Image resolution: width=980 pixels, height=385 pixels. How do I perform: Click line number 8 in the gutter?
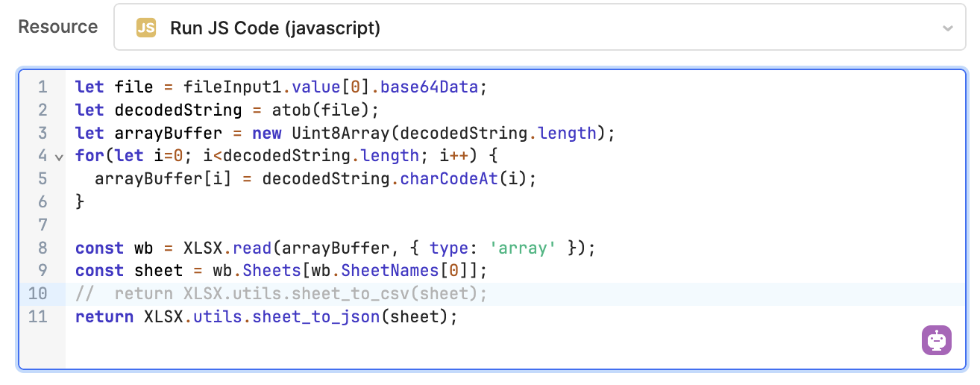tap(43, 248)
